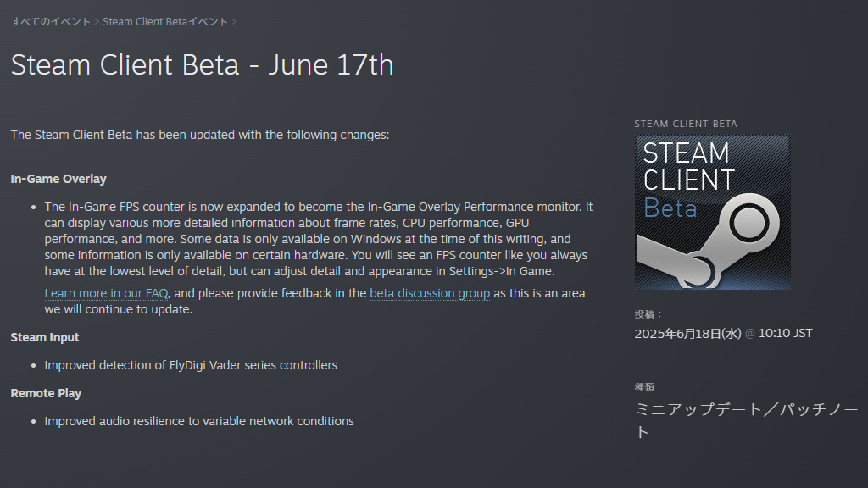Open the "Steam Client Betaイベント" breadcrumb

[165, 21]
